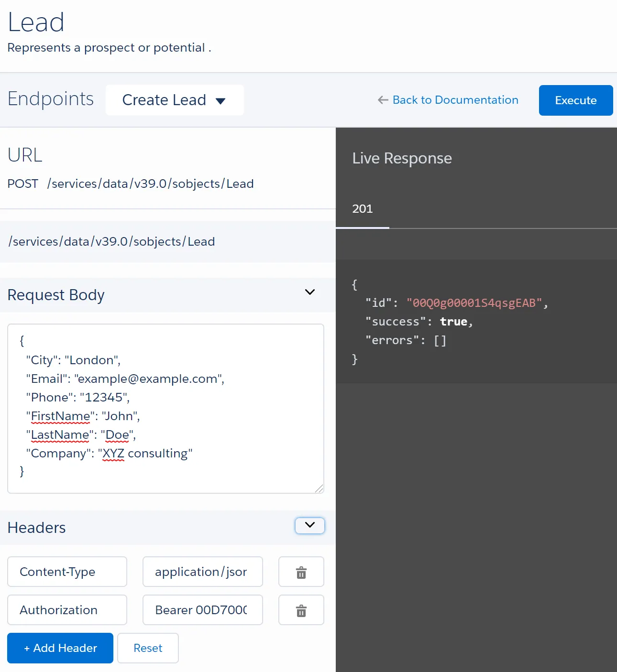617x672 pixels.
Task: Delete the Content-Type header row
Action: click(x=301, y=572)
